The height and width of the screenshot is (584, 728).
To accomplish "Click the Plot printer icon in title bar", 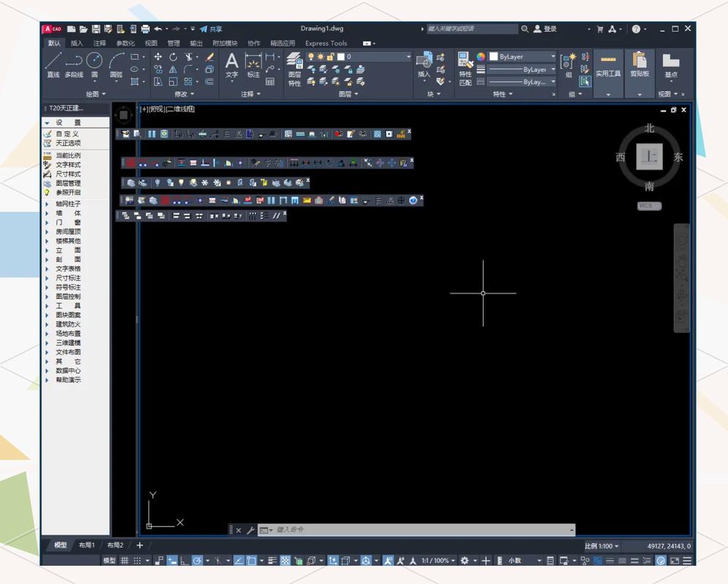I will pos(145,28).
